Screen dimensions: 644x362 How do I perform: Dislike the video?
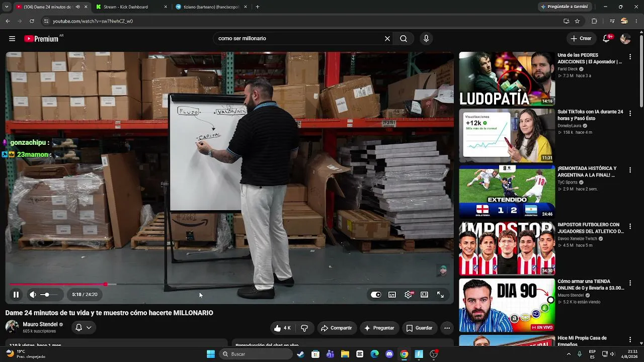304,328
